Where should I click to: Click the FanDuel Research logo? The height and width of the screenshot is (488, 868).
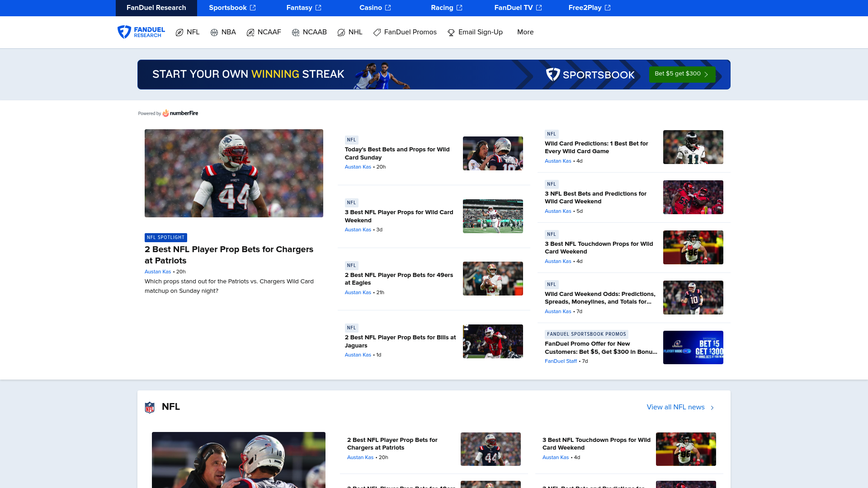(x=141, y=32)
